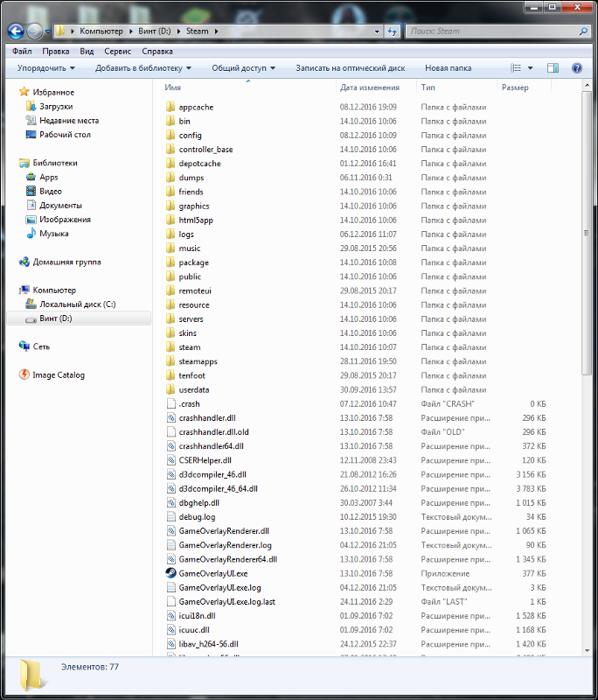Open the Справка menu
This screenshot has height=700, width=598.
click(157, 52)
